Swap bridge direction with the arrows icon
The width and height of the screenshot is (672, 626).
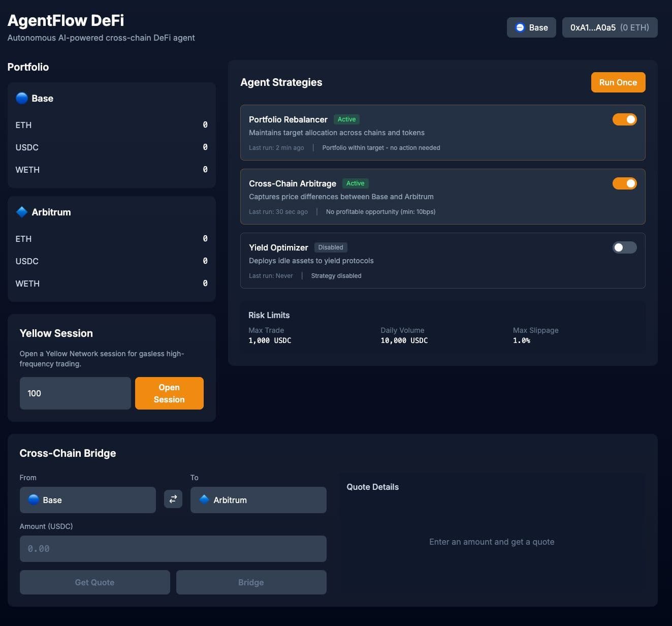173,499
